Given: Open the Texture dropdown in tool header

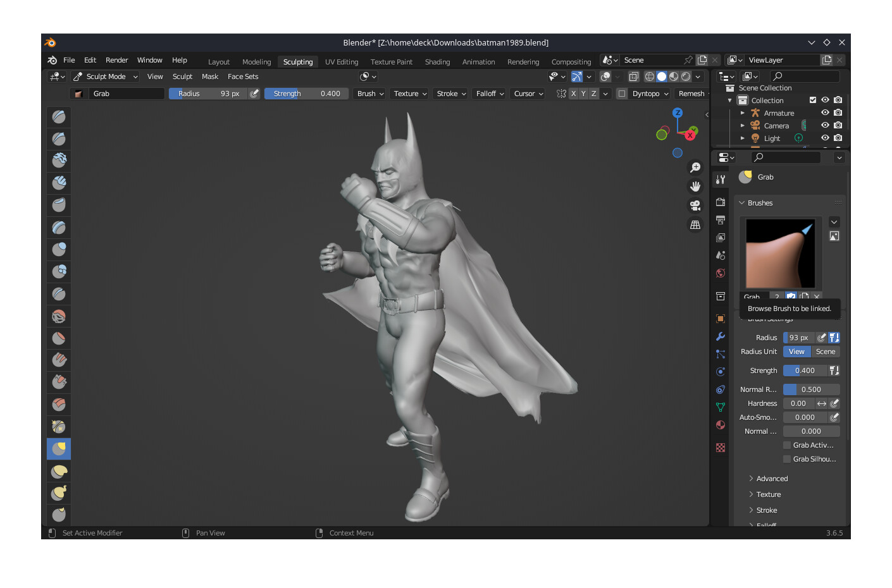Looking at the screenshot, I should [410, 94].
